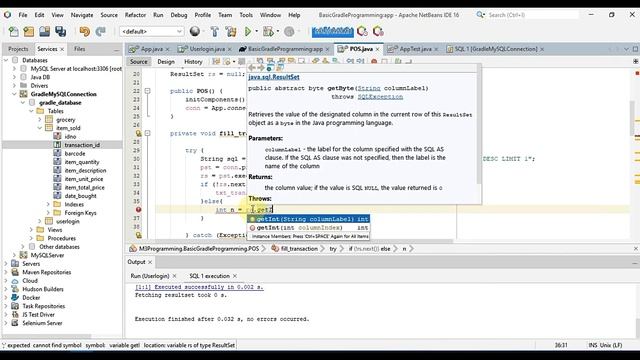Screen dimensions: 640x360
Task: Expand the userlogin table
Action: click(40, 221)
